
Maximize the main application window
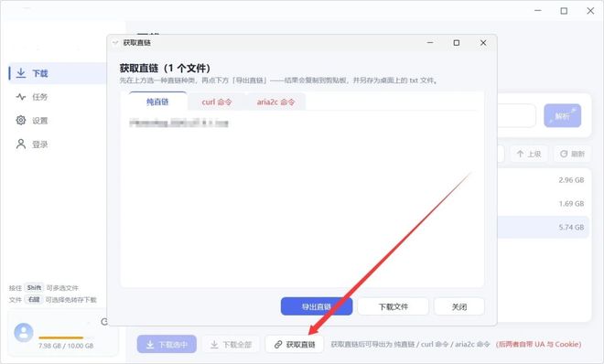point(564,11)
